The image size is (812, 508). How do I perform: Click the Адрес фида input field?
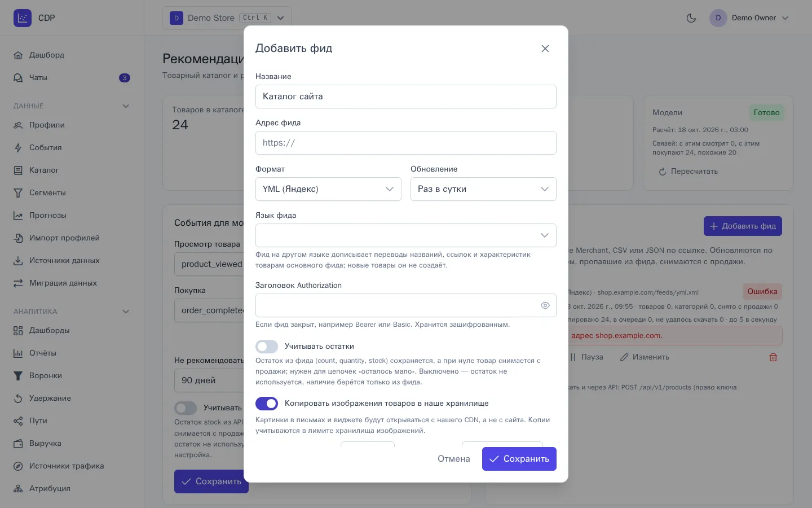point(406,143)
